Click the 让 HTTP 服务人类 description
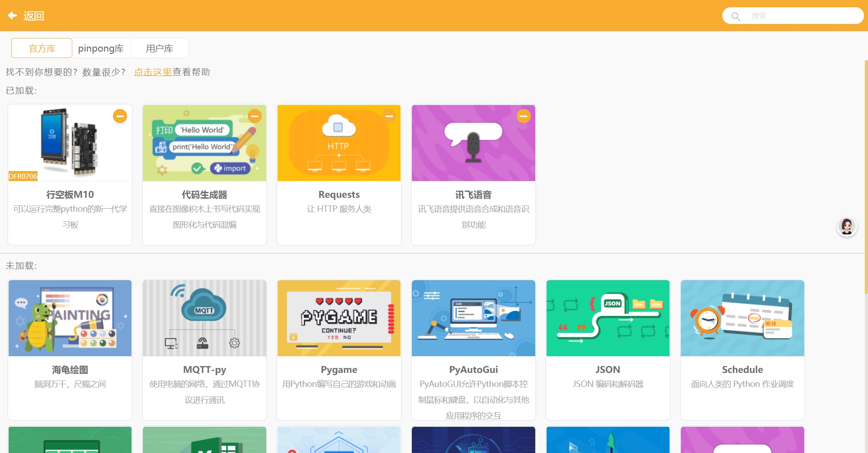The image size is (868, 453). 339,209
